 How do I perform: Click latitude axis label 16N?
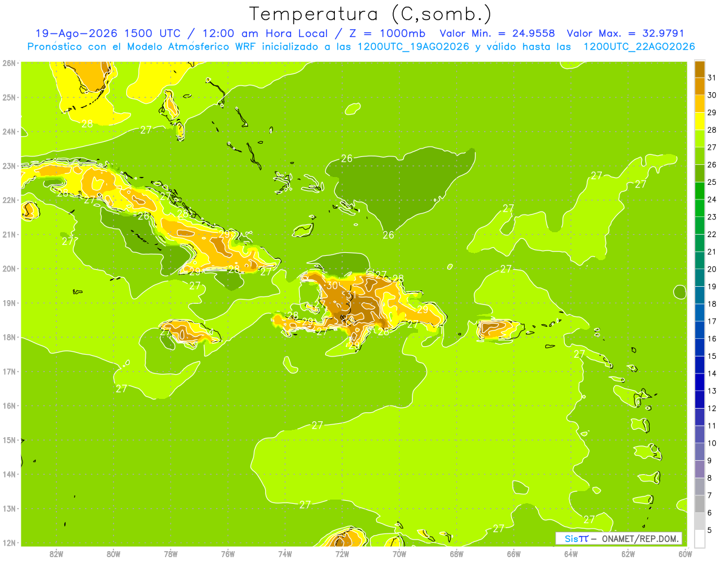(x=8, y=406)
